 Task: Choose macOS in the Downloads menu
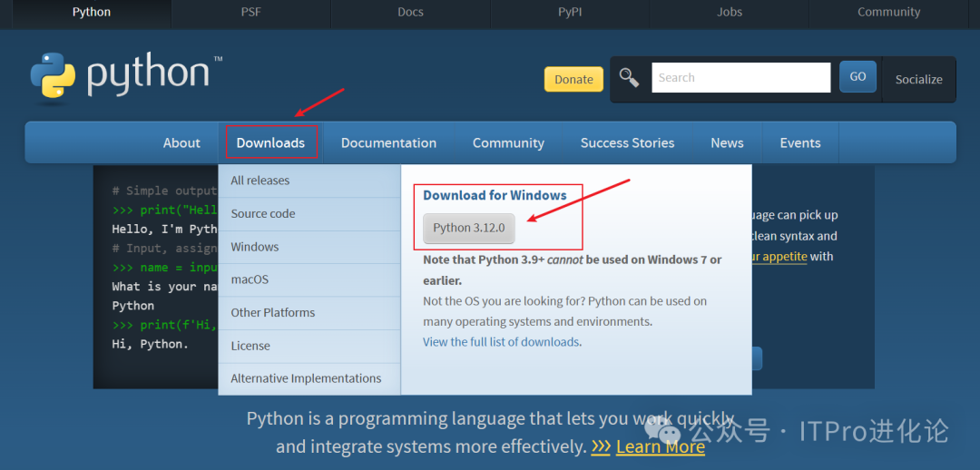[x=309, y=279]
